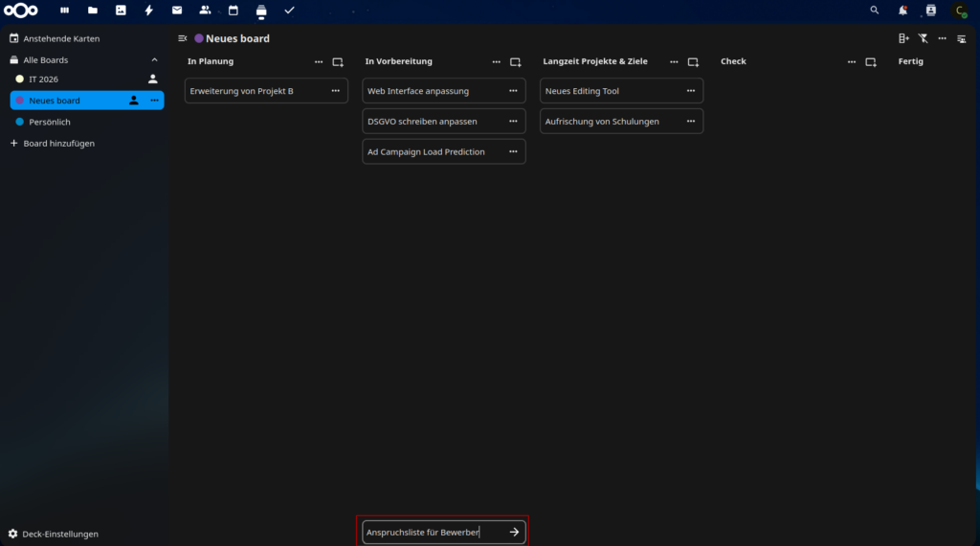
Task: Open the Calendar app icon
Action: pos(233,11)
